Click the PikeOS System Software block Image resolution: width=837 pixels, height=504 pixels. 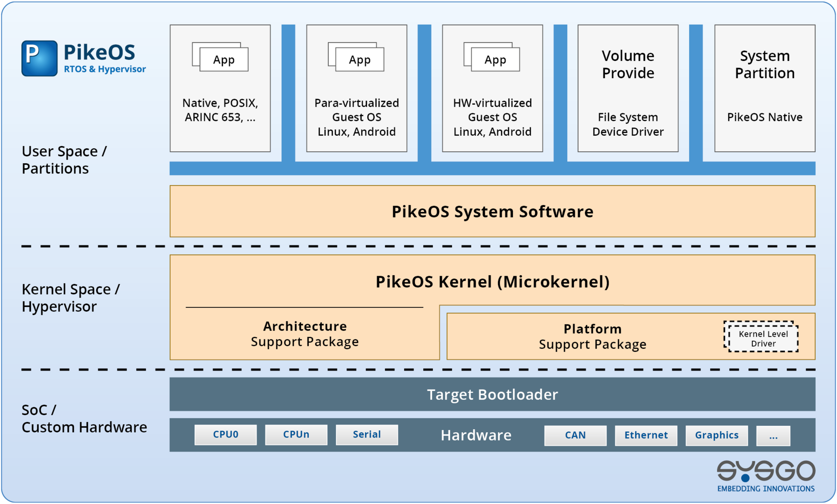click(492, 212)
